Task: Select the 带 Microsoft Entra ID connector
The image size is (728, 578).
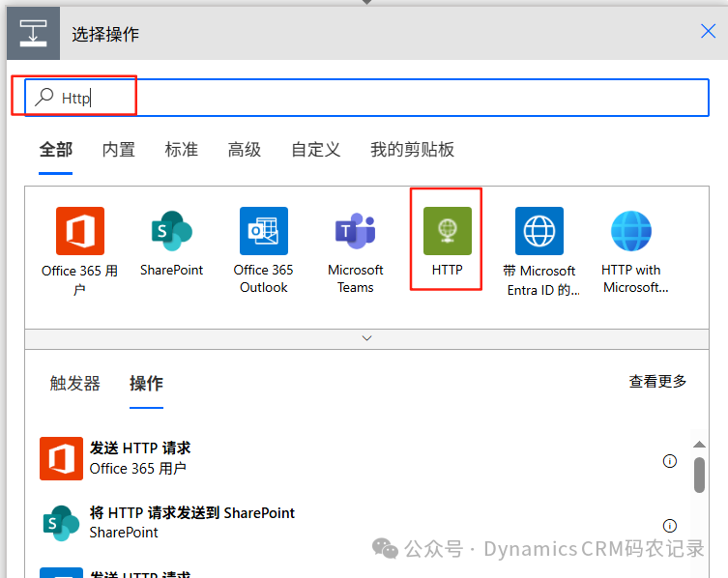Action: (x=539, y=231)
